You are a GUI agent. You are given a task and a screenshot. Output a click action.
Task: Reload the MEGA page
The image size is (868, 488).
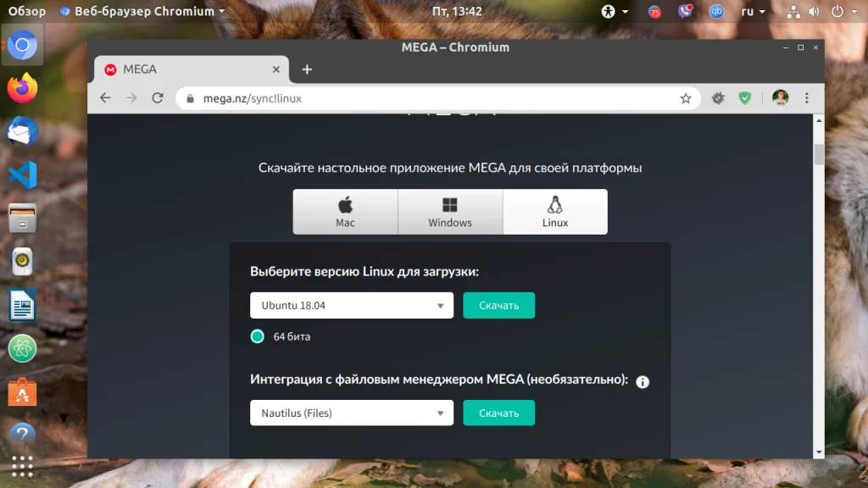pyautogui.click(x=158, y=98)
